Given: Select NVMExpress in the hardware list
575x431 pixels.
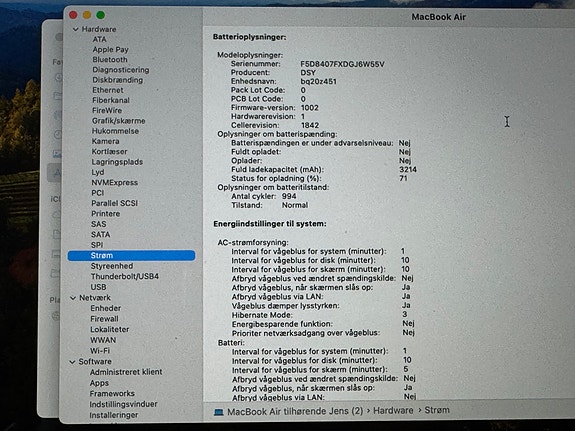Looking at the screenshot, I should (x=114, y=182).
